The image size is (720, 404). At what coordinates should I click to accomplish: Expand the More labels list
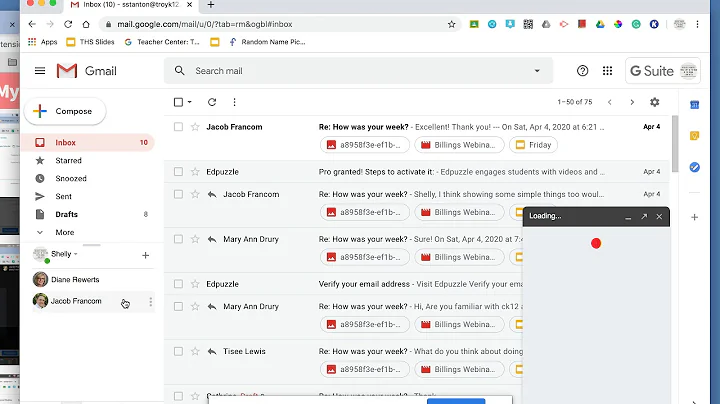[x=64, y=232]
